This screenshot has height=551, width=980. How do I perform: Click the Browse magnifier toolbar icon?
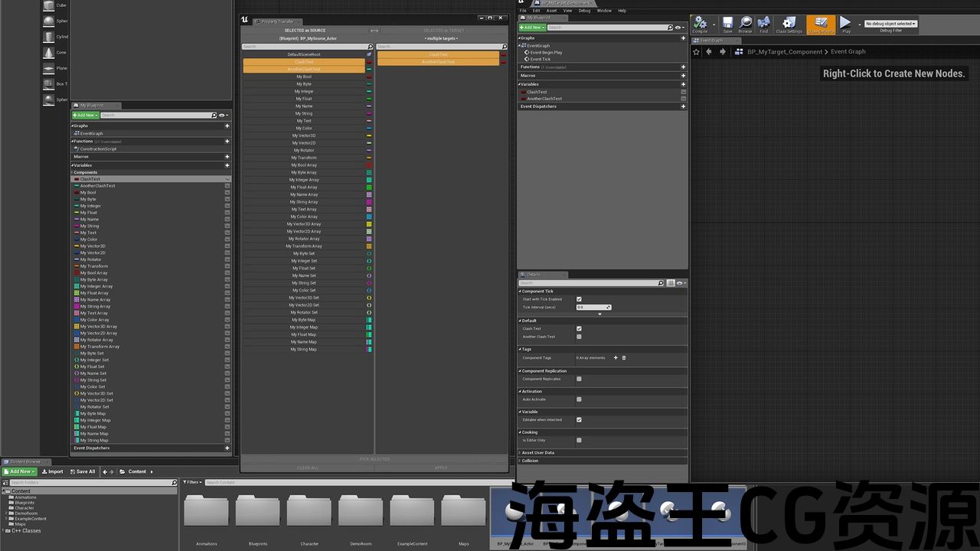(x=745, y=24)
